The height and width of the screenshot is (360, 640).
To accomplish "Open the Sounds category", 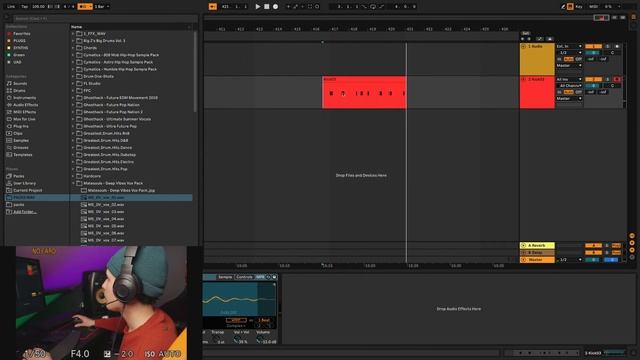I will pos(20,83).
